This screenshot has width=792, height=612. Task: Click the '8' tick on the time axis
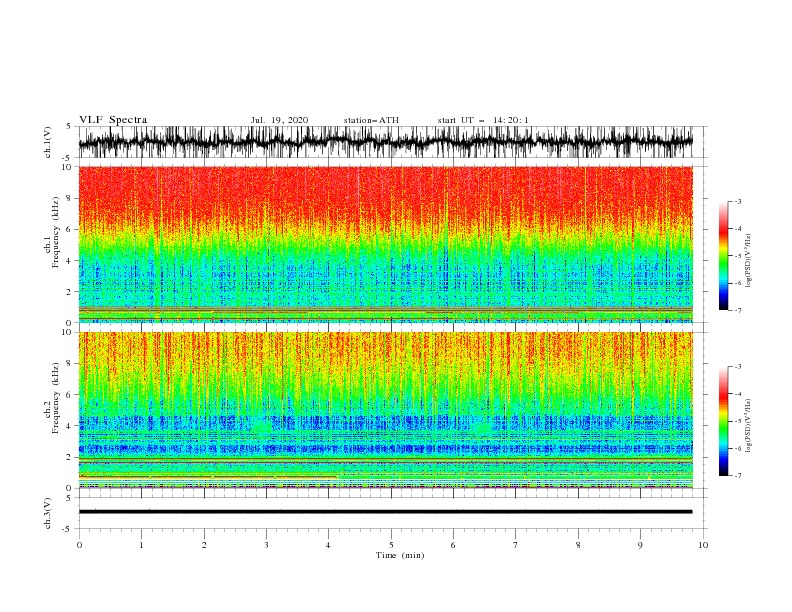click(x=578, y=545)
